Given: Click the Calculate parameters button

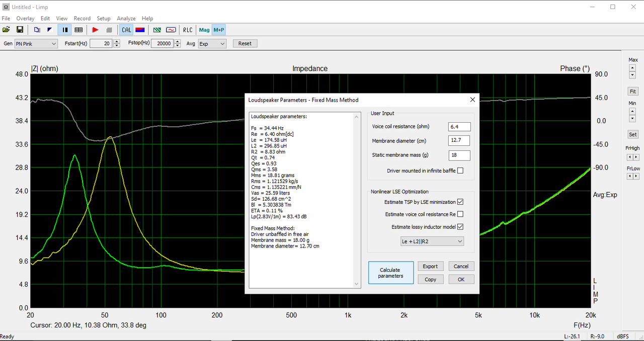Looking at the screenshot, I should (391, 273).
